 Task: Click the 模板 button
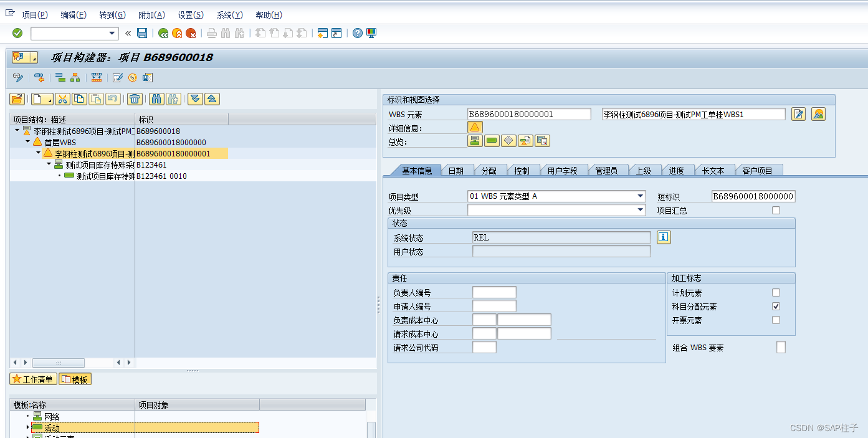pos(75,379)
